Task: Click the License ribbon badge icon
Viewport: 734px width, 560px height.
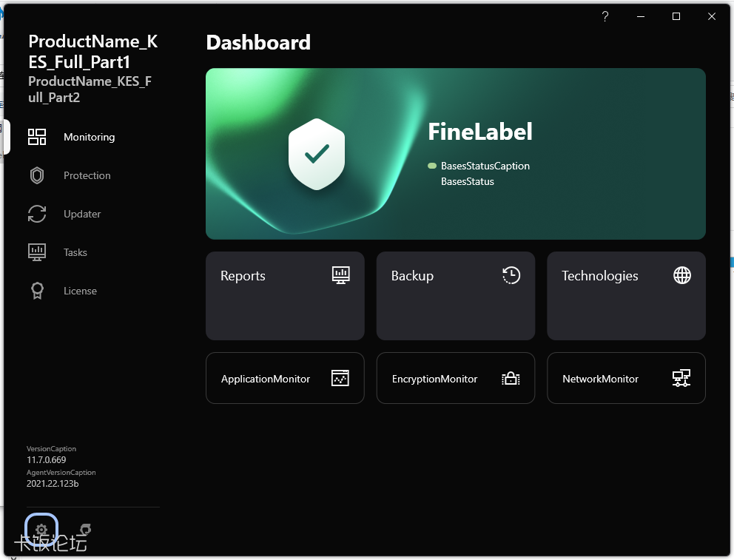Action: click(37, 291)
